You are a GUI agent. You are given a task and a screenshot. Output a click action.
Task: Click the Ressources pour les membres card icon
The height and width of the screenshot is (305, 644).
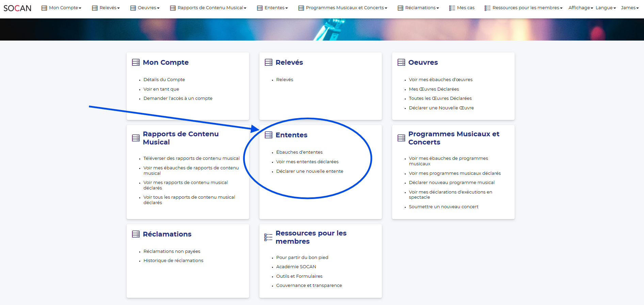point(268,237)
